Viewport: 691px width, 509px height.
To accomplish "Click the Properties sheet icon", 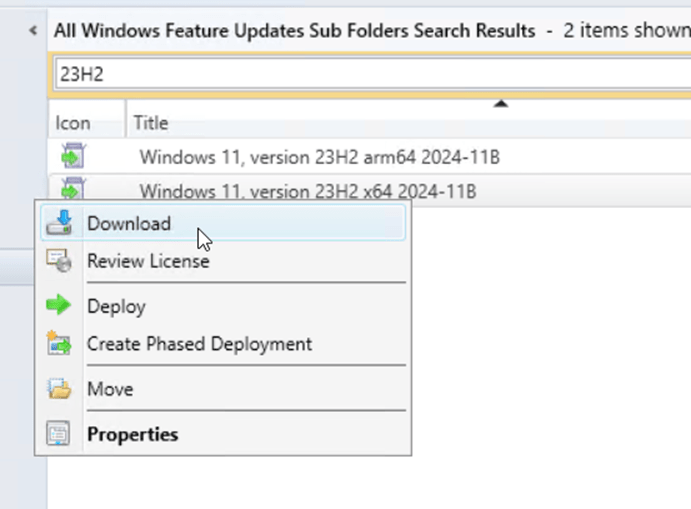I will click(x=60, y=434).
